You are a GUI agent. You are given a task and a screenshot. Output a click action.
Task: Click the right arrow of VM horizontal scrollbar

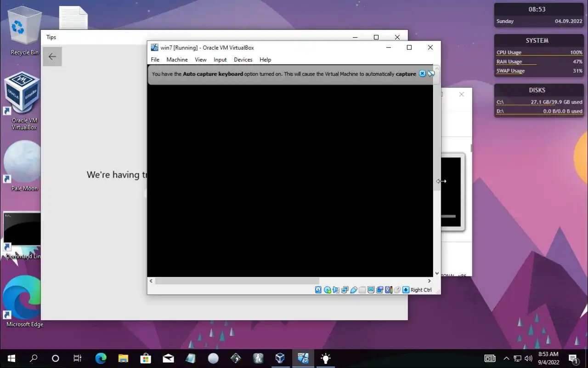(x=430, y=281)
